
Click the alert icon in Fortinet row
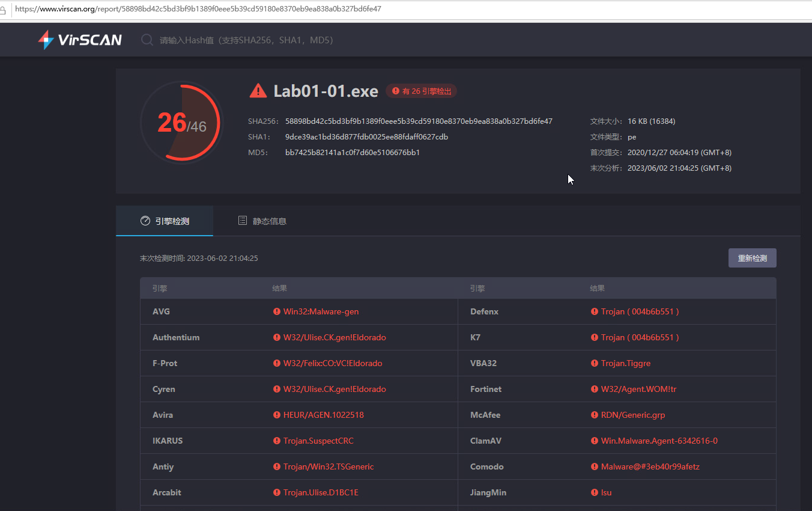(x=595, y=389)
